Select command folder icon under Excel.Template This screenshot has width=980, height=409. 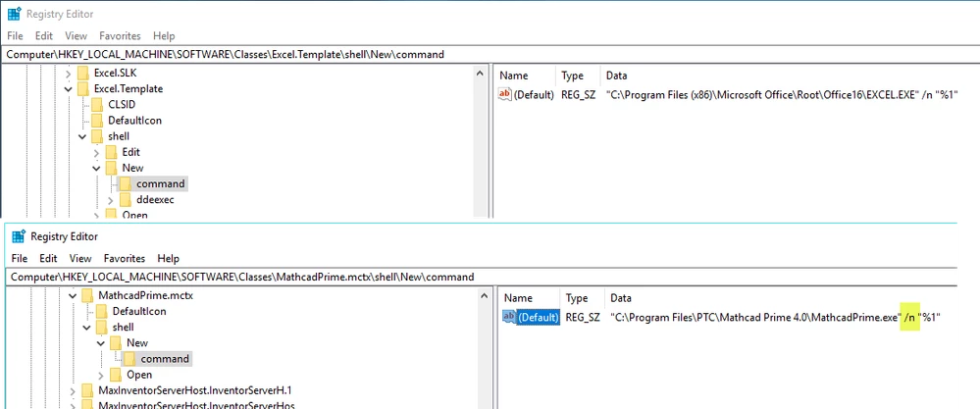pos(125,183)
